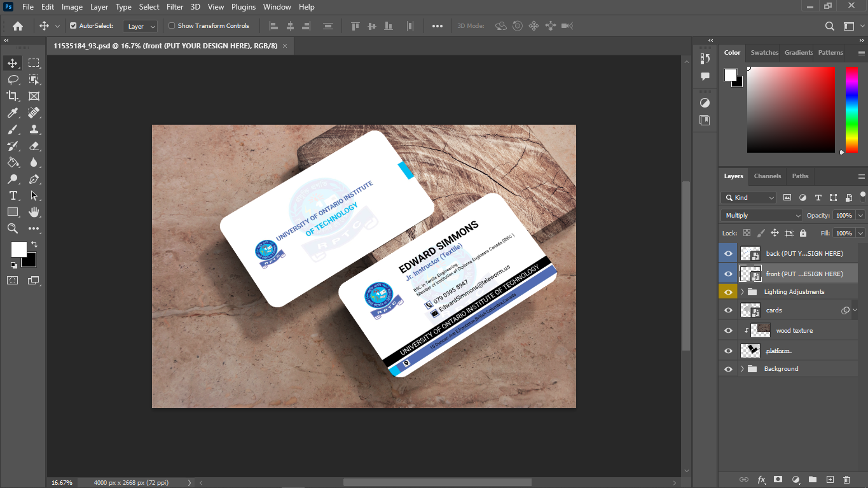Open the Filter menu
Viewport: 868px width, 488px height.
(x=175, y=7)
